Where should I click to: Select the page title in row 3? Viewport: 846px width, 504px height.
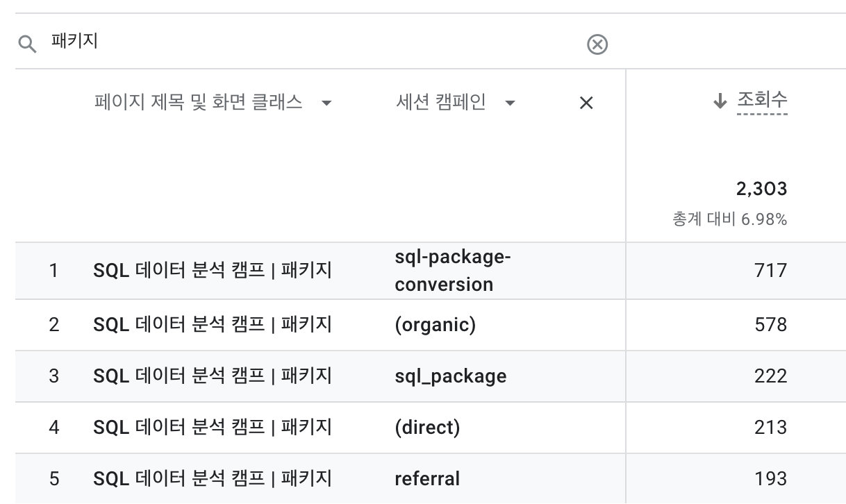click(x=213, y=376)
